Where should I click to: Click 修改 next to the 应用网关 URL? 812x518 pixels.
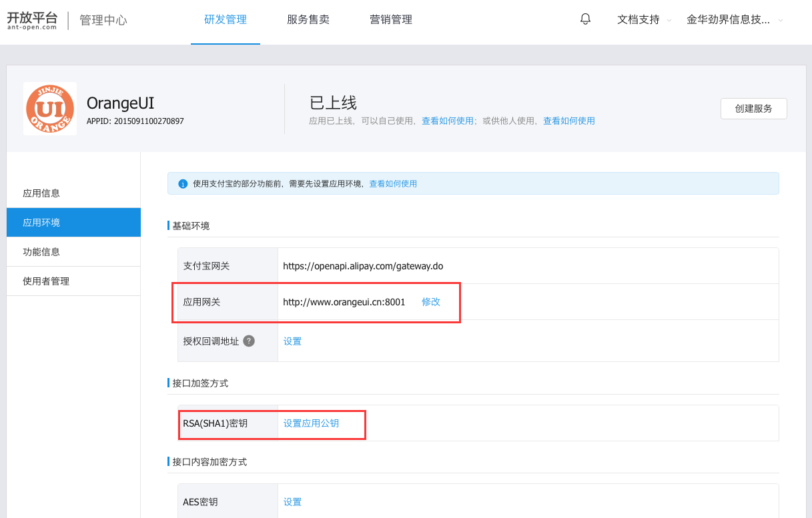pyautogui.click(x=431, y=302)
